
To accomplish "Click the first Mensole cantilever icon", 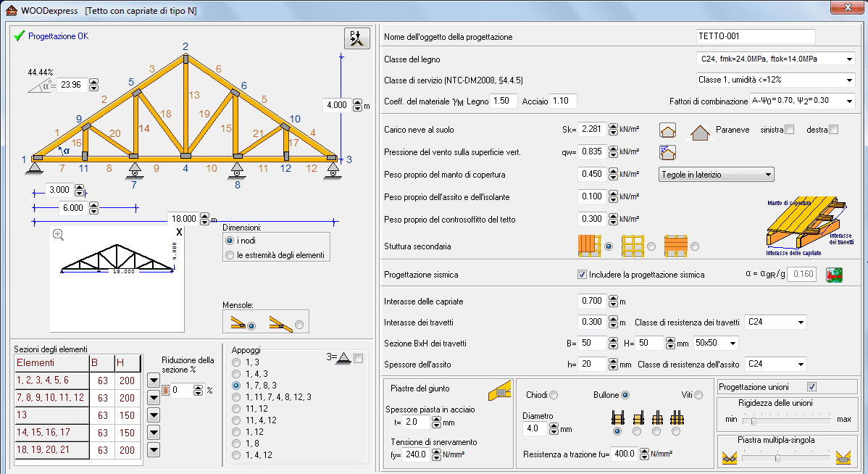I will click(238, 323).
